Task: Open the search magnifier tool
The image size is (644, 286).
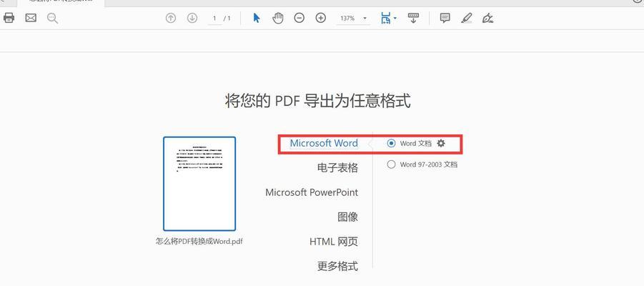Action: (x=52, y=18)
